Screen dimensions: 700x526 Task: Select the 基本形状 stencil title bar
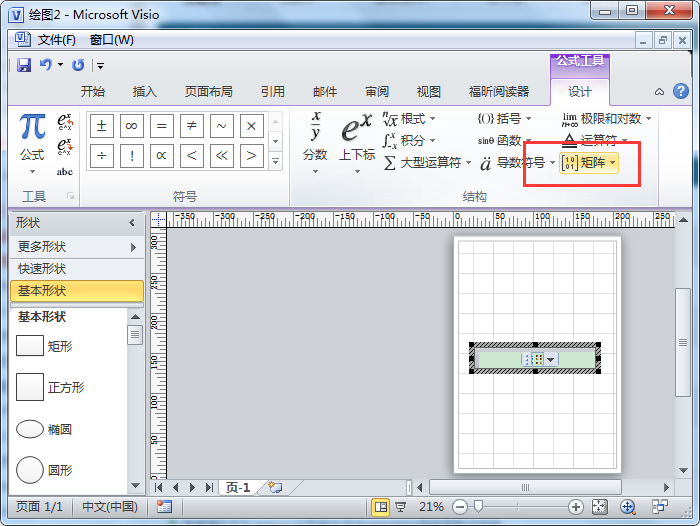[x=77, y=291]
